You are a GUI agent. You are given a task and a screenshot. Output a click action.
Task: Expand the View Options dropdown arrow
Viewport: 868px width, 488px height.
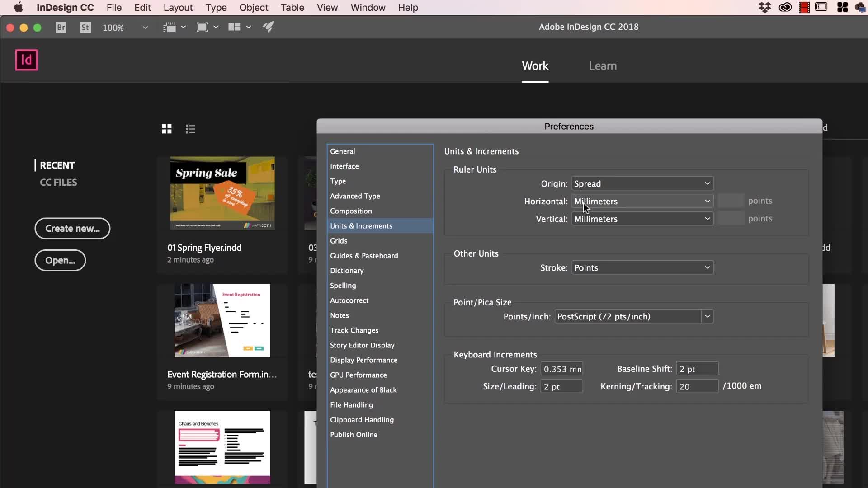184,27
